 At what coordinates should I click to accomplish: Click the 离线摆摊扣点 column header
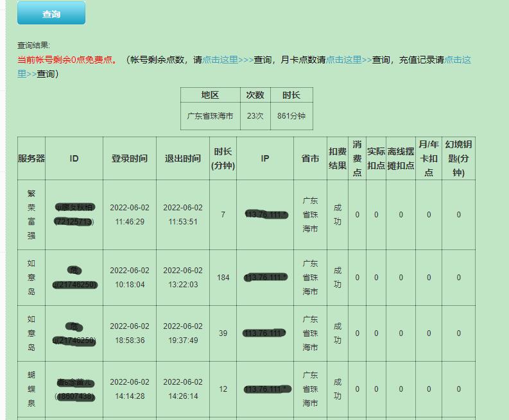click(401, 158)
